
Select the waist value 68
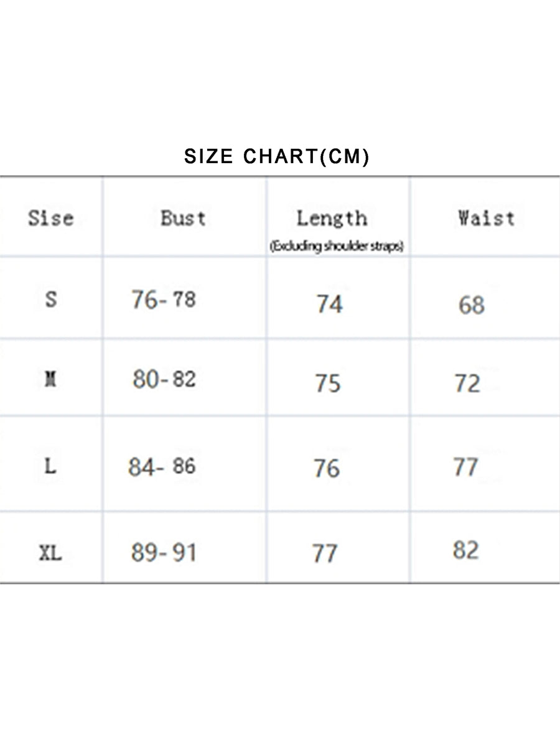(471, 305)
